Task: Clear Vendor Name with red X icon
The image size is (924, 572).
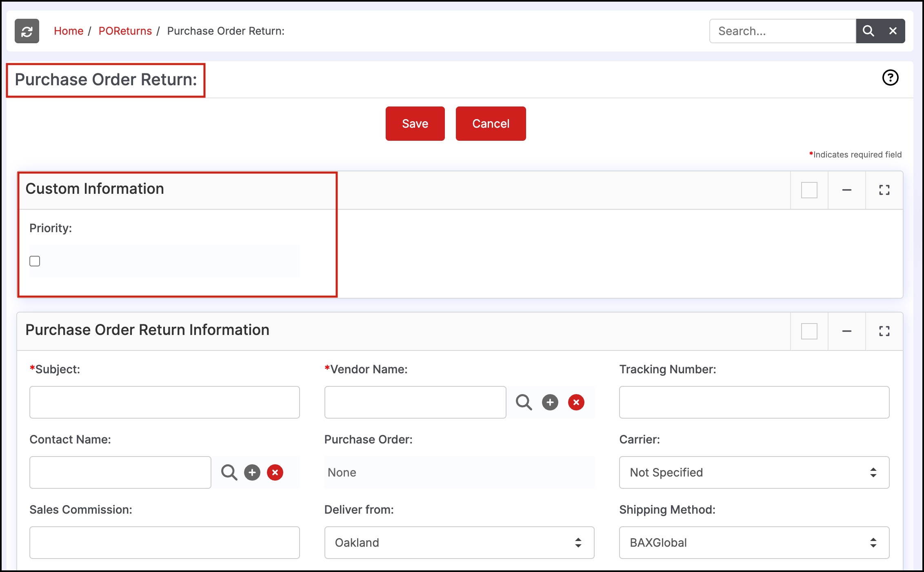Action: pos(576,402)
